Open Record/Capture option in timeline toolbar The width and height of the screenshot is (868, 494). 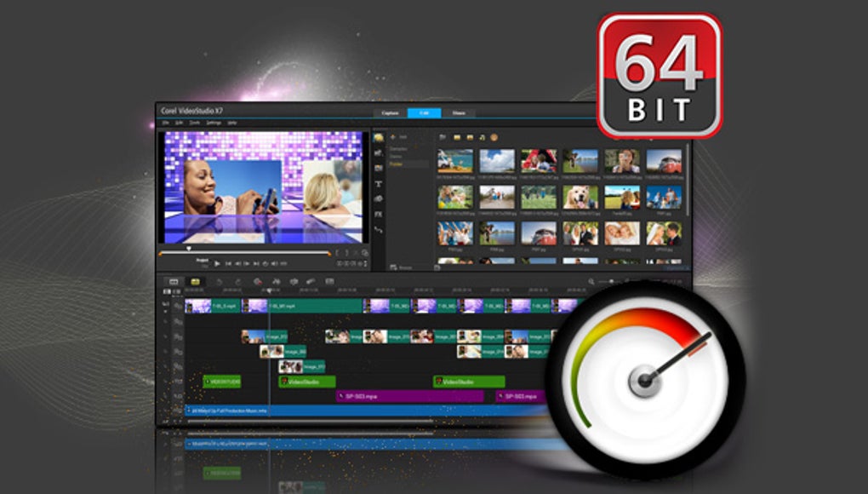tap(257, 282)
